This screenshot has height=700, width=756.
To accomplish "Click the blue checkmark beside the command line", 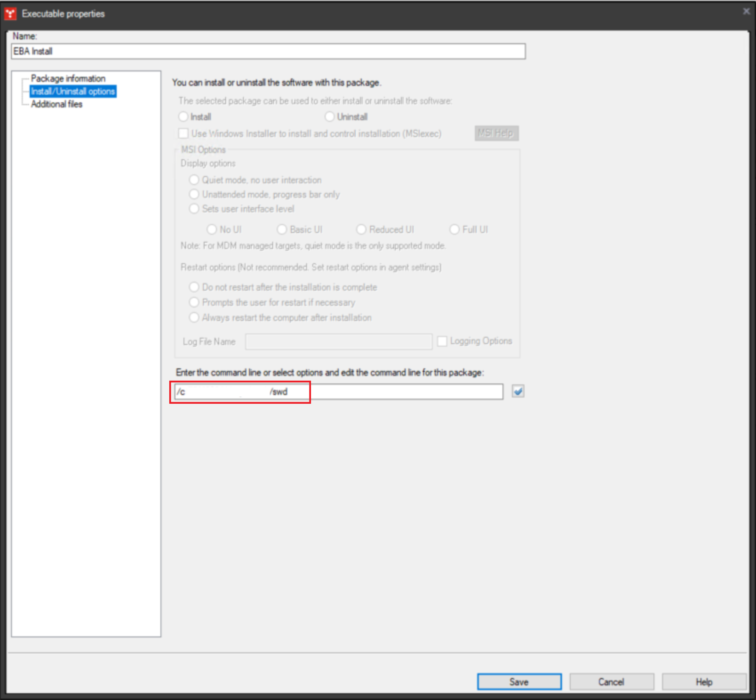I will tap(517, 392).
